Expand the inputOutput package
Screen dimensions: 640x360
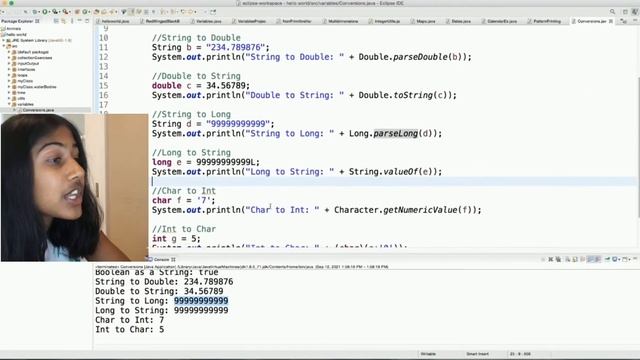[x=9, y=63]
